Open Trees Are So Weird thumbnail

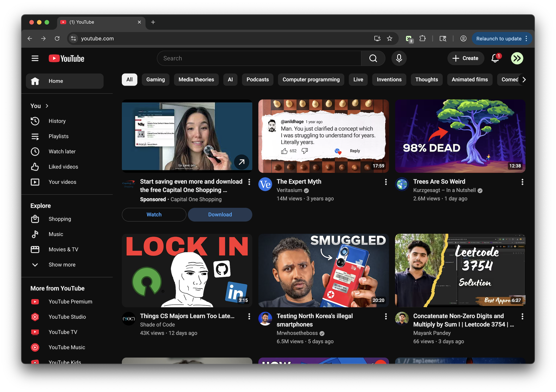[460, 136]
